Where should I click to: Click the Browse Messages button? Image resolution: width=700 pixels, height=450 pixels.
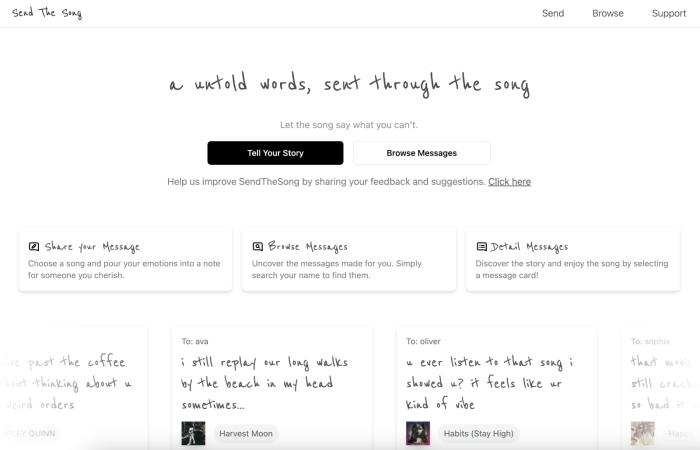coord(421,153)
